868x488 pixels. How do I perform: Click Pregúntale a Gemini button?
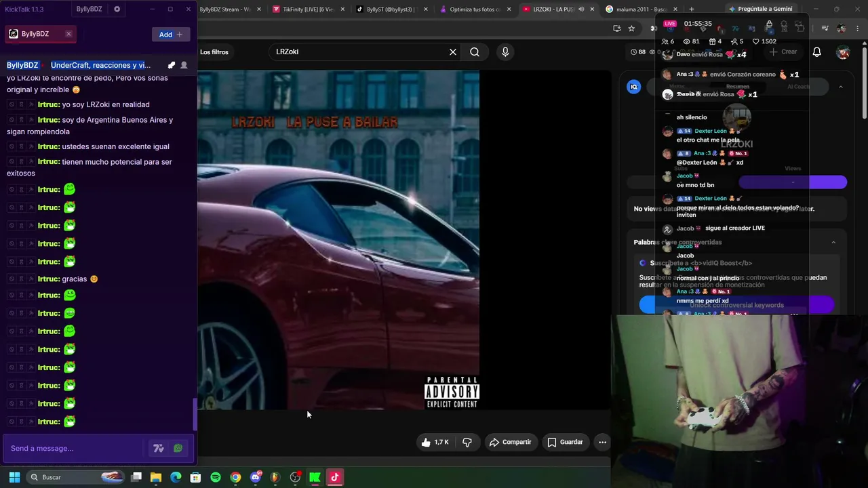tap(760, 9)
